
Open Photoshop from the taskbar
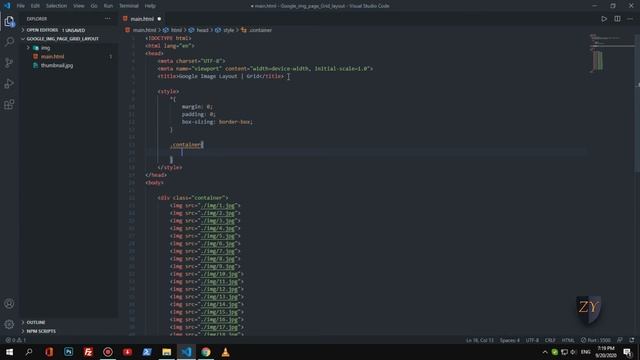(69, 352)
